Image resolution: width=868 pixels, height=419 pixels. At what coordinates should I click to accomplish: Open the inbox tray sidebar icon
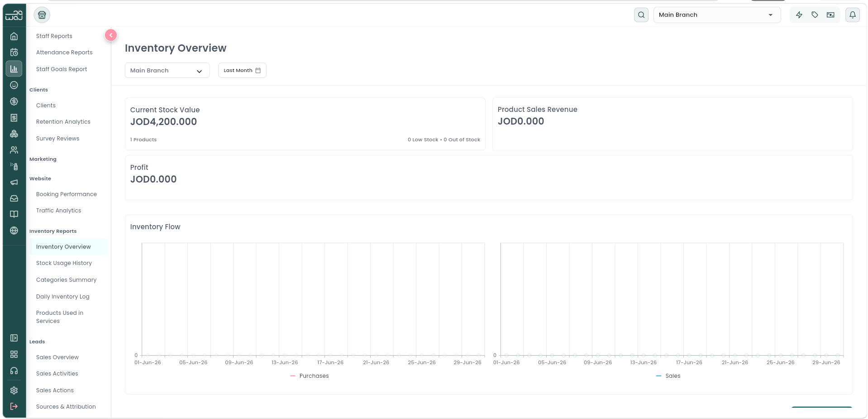pos(14,198)
